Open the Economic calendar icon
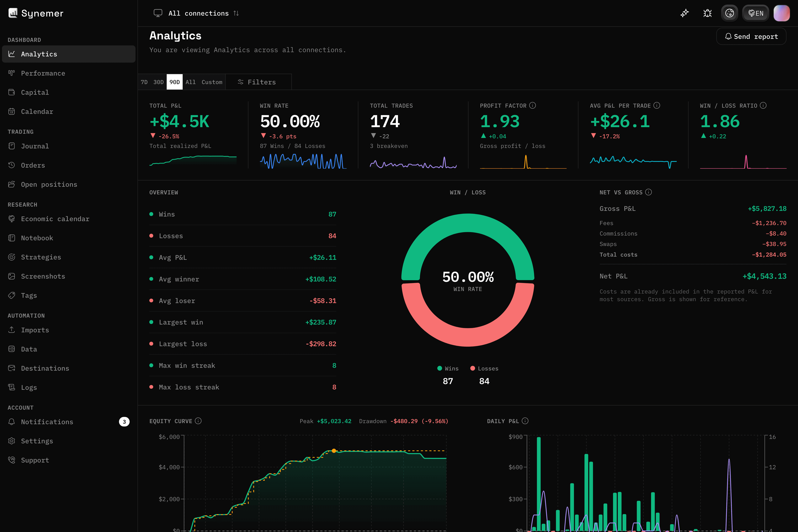Image resolution: width=798 pixels, height=532 pixels. pos(12,219)
